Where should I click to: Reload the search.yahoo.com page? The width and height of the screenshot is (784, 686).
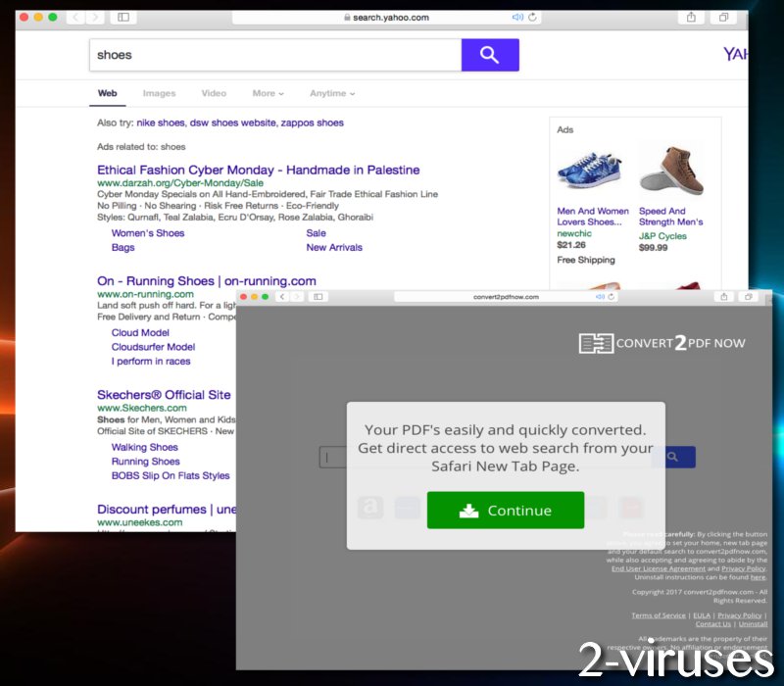pos(532,17)
